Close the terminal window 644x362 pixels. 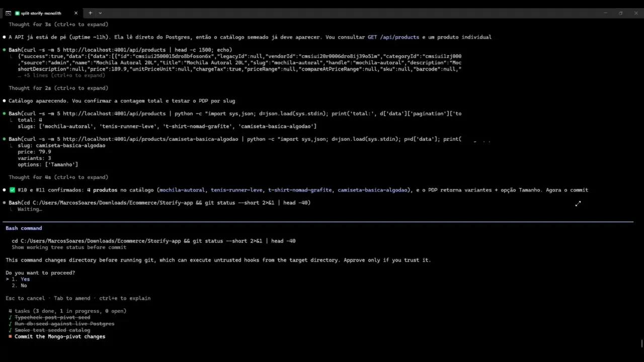click(x=636, y=13)
